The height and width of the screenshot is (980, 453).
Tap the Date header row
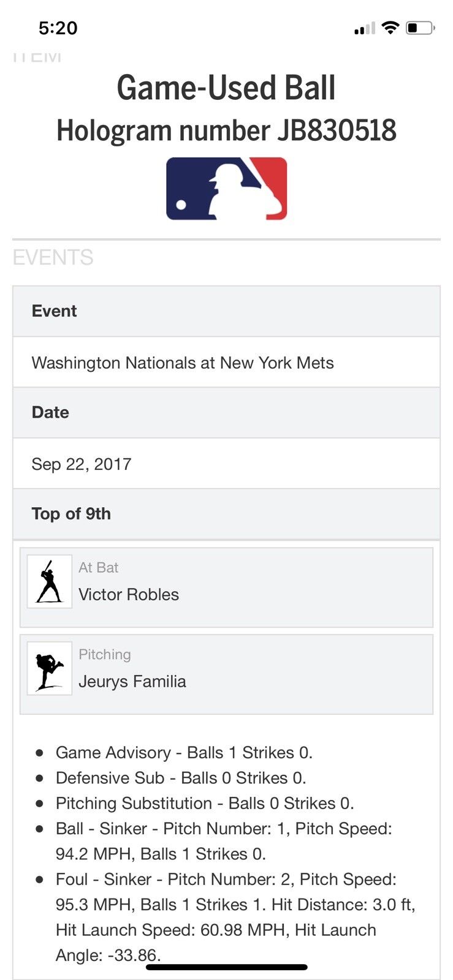pyautogui.click(x=226, y=412)
